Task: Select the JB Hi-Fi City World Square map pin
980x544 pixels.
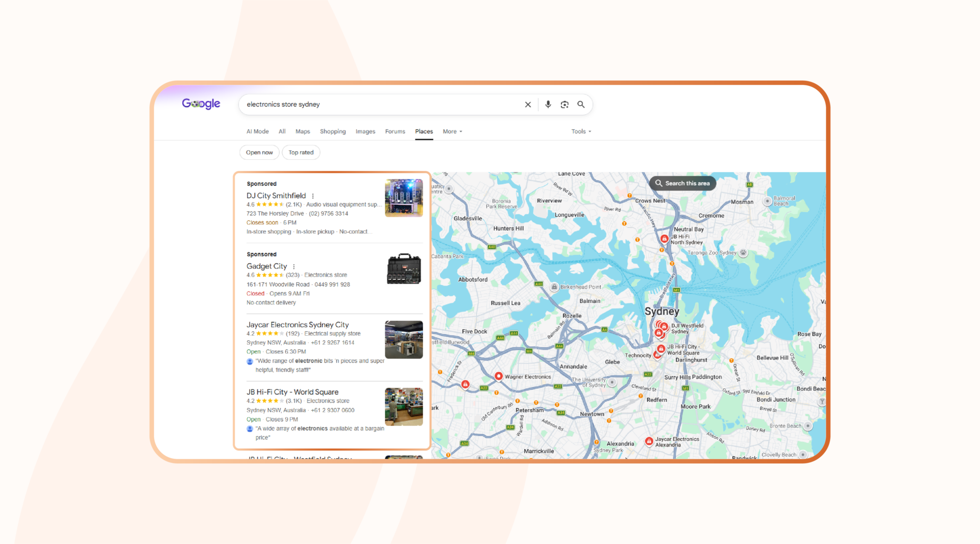Action: coord(661,349)
